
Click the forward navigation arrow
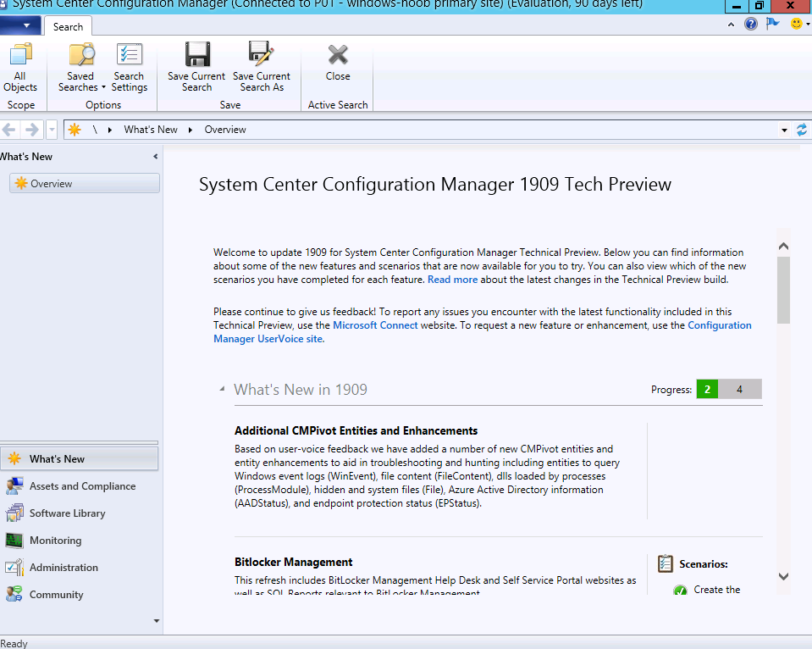click(31, 130)
